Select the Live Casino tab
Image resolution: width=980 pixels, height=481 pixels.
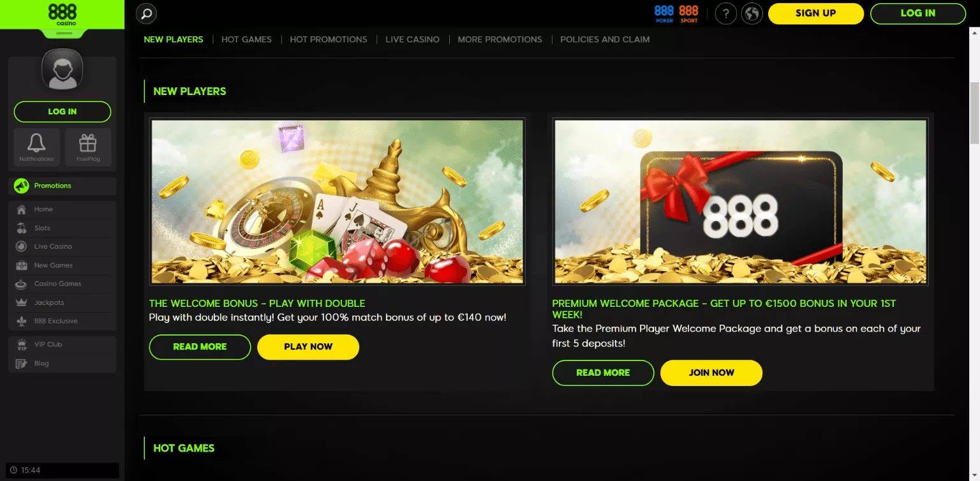coord(412,40)
